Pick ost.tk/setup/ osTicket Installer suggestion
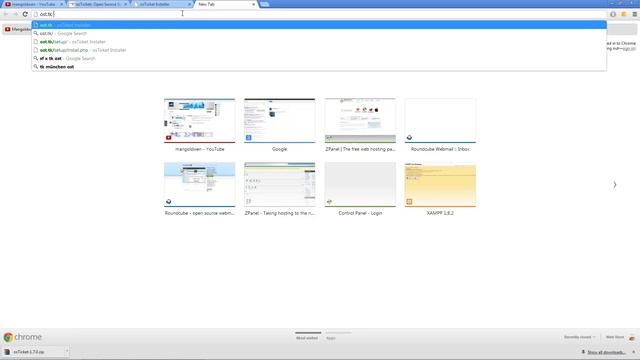 319,42
